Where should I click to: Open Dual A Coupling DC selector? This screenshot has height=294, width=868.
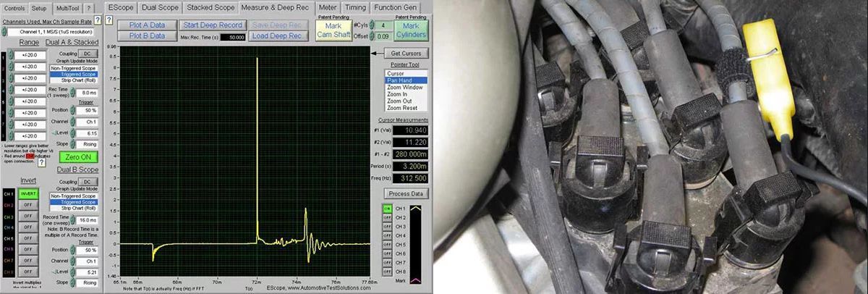[x=87, y=53]
